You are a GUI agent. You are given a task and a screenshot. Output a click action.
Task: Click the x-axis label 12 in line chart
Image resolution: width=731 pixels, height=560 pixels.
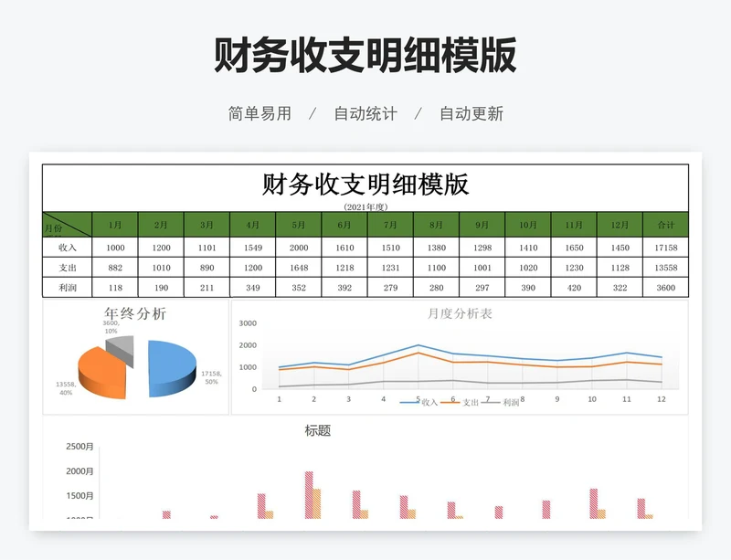tap(661, 399)
